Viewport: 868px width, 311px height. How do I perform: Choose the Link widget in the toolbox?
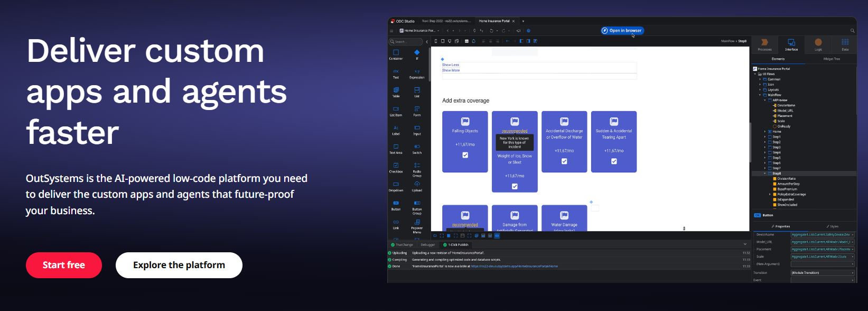396,224
